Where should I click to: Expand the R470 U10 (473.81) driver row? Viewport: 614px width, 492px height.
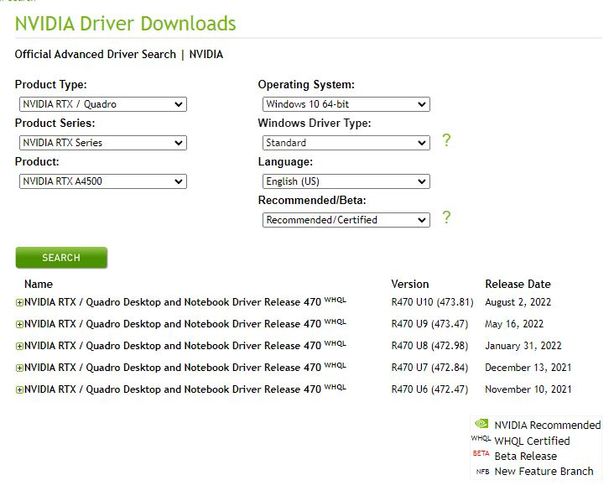20,302
